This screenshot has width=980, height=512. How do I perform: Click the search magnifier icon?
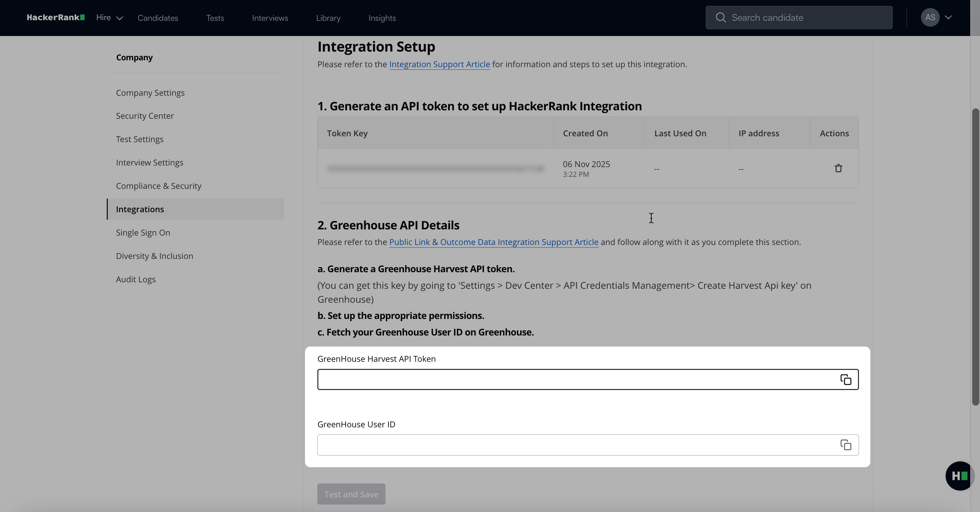[720, 18]
